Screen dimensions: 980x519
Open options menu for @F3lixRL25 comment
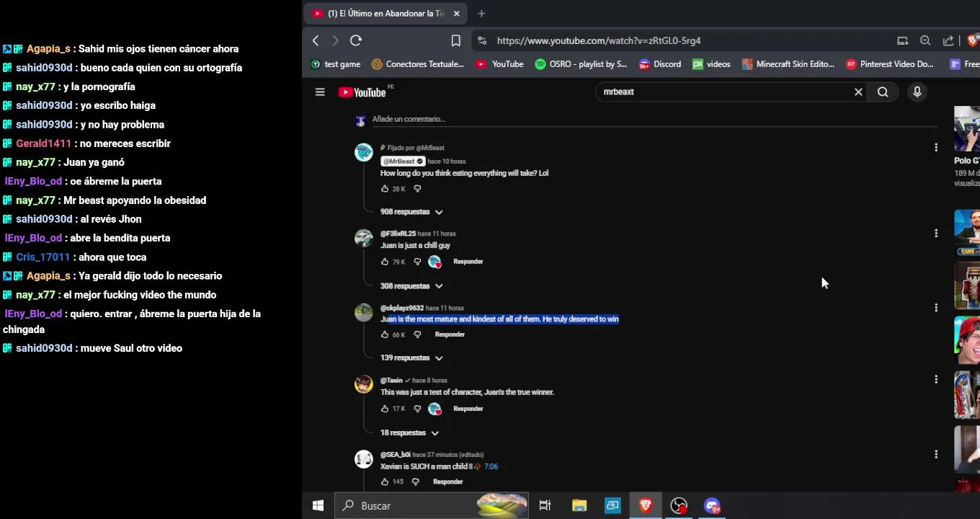coord(936,234)
